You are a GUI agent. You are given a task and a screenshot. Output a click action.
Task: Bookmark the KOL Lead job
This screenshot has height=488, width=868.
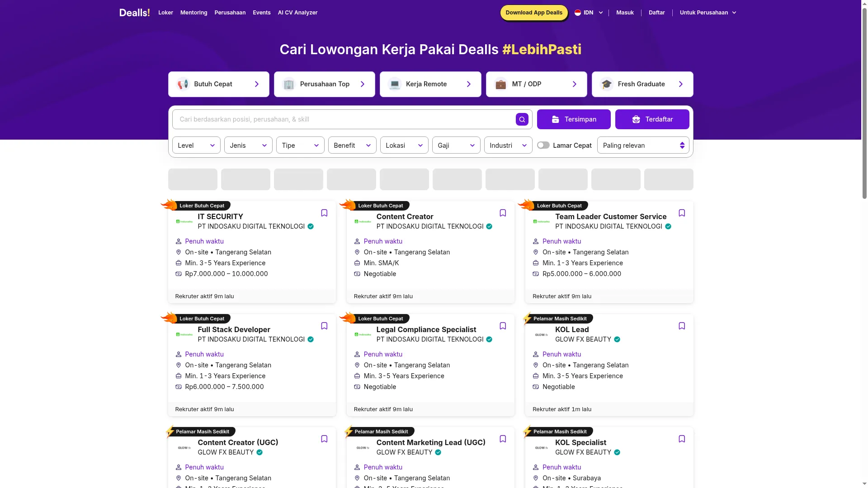[x=682, y=326]
